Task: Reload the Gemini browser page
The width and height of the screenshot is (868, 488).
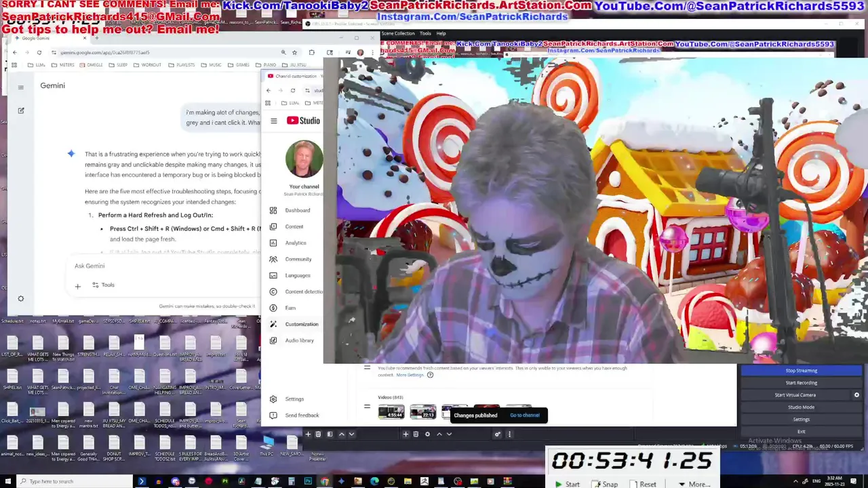Action: [x=39, y=52]
